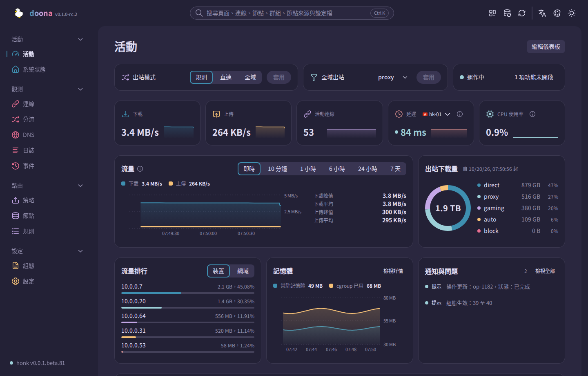Select 全域 outbound mode

pyautogui.click(x=250, y=77)
